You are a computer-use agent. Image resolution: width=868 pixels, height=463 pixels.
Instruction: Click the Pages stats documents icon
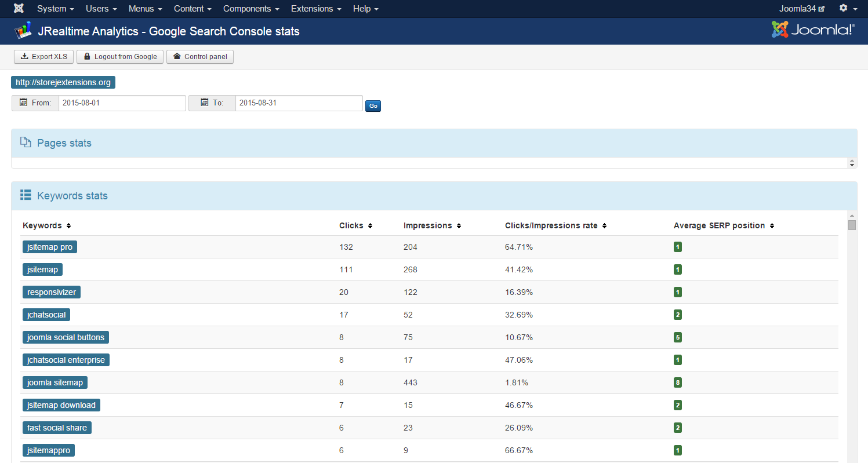pos(26,143)
